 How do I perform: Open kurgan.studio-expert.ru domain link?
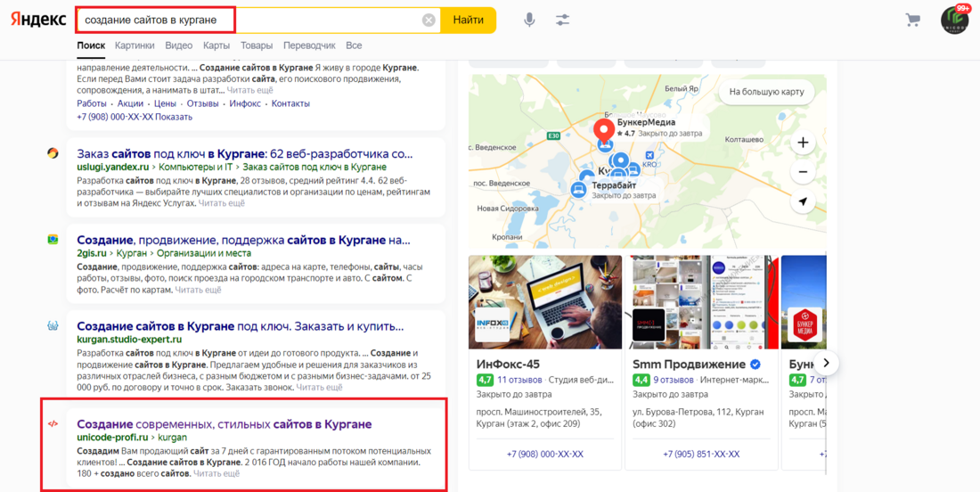click(x=129, y=340)
